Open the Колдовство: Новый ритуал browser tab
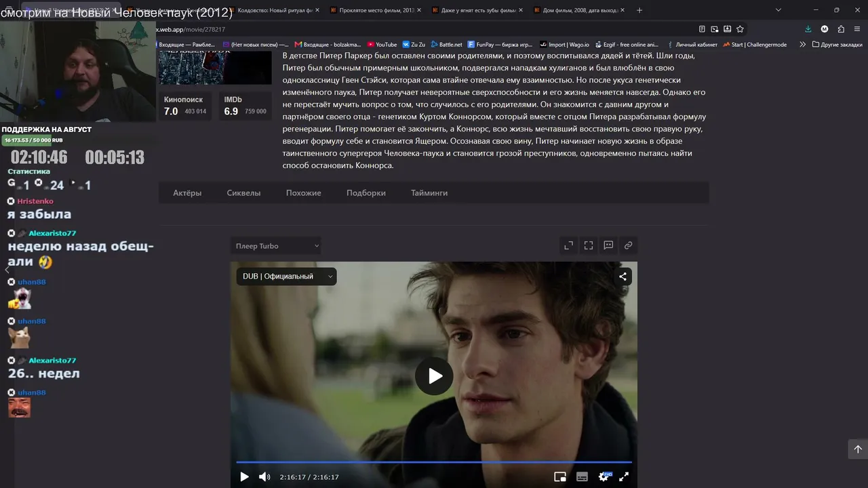This screenshot has width=868, height=488. pos(273,10)
